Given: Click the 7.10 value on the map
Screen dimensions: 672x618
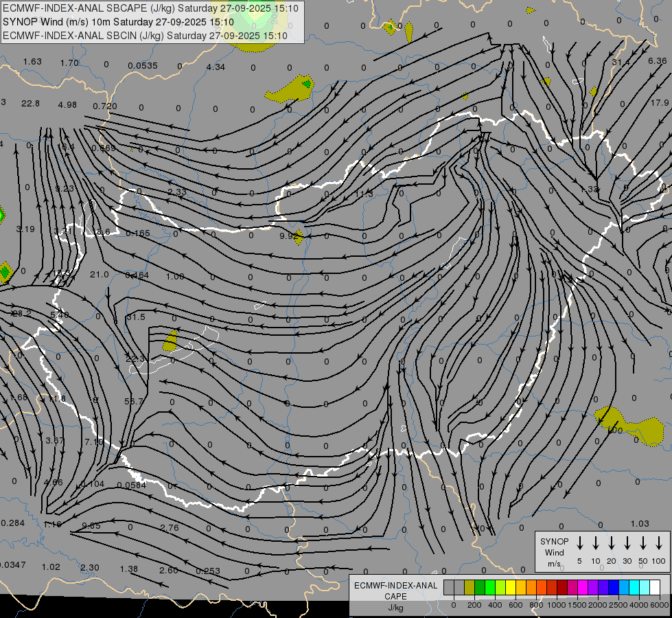Looking at the screenshot, I should pos(94,442).
